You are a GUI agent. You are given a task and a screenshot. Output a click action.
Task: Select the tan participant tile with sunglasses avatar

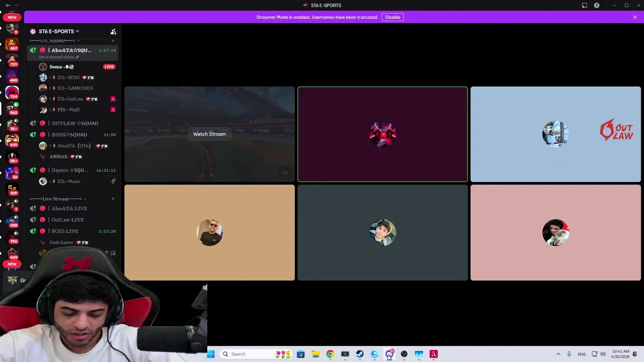[209, 232]
